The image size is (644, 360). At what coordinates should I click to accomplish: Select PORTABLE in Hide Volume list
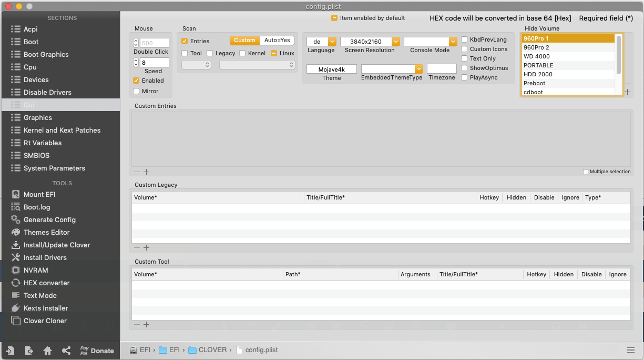[568, 65]
